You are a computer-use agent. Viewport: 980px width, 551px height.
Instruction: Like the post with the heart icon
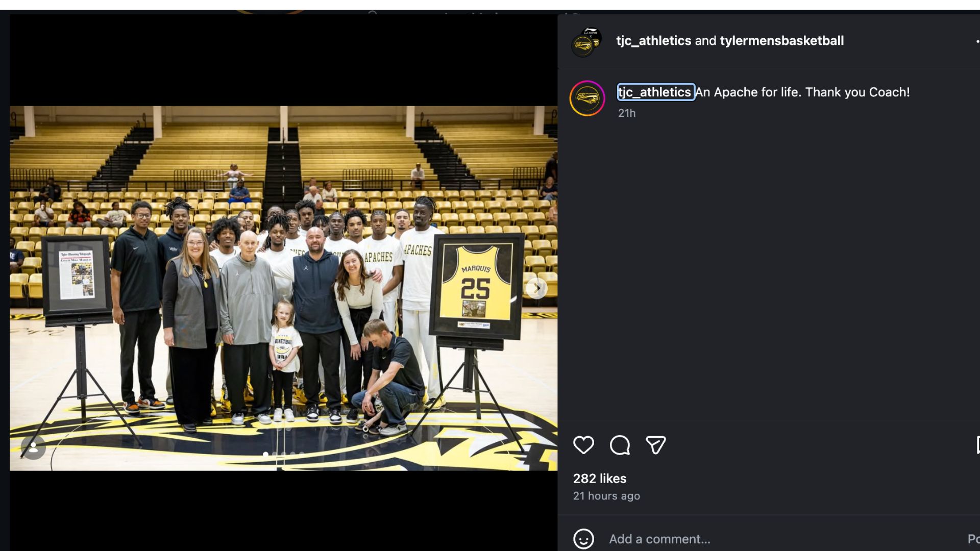pyautogui.click(x=583, y=445)
